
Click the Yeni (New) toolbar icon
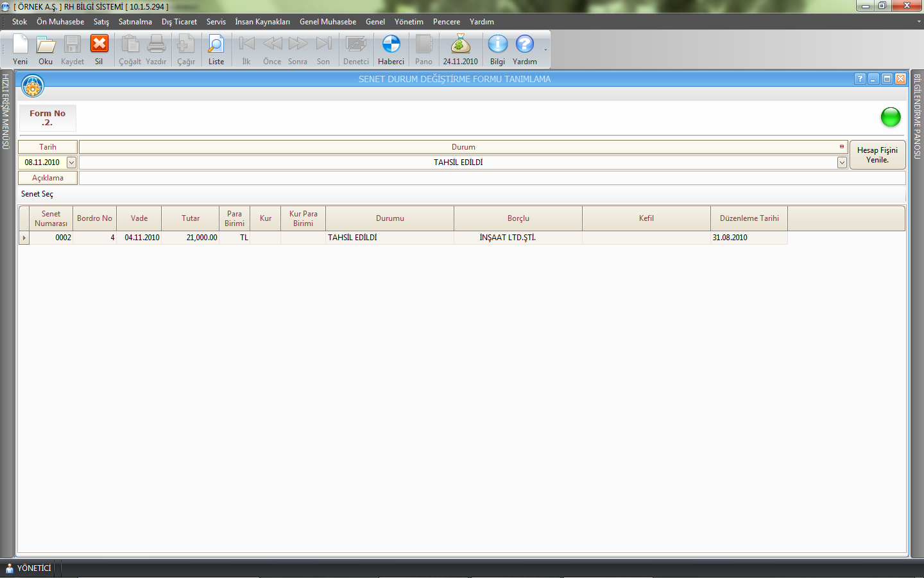pyautogui.click(x=21, y=45)
